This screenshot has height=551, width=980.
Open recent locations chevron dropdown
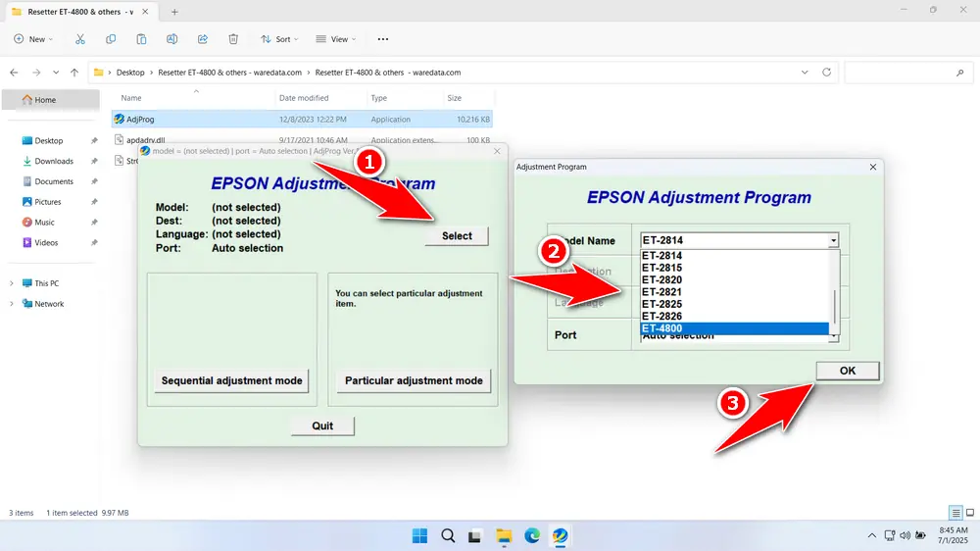(56, 73)
